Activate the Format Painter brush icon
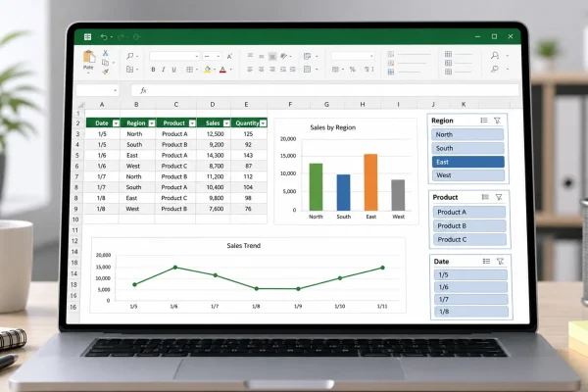This screenshot has height=392, width=588. click(106, 72)
